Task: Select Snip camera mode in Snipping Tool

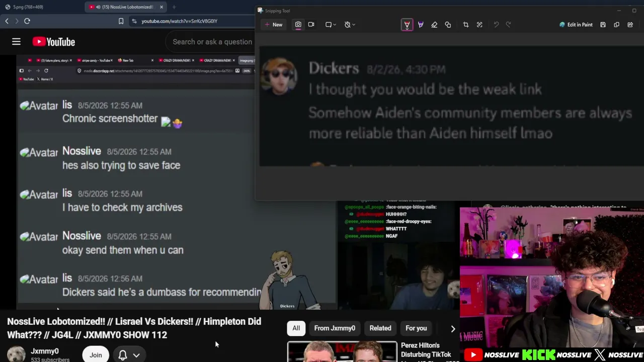Action: point(298,25)
